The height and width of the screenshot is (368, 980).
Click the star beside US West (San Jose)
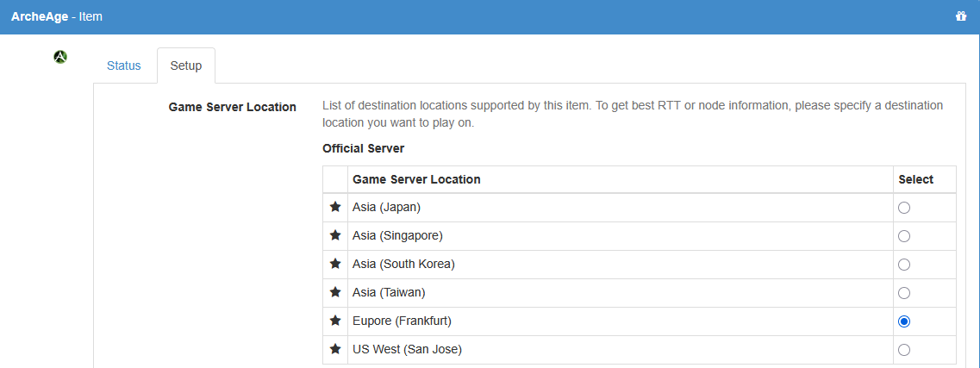pos(335,349)
